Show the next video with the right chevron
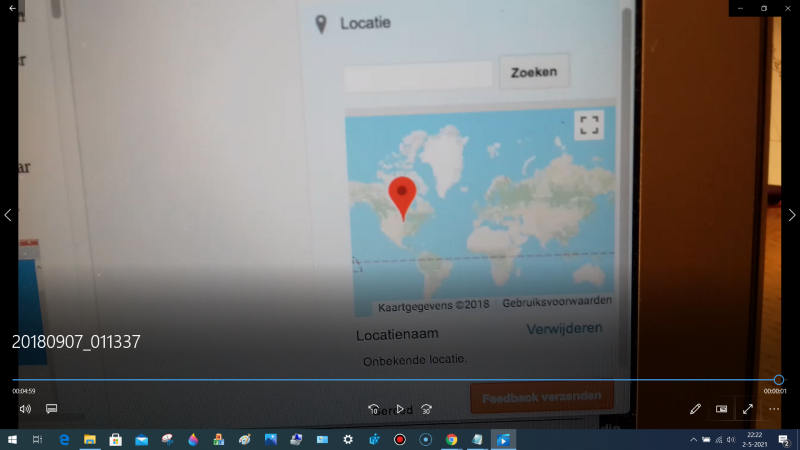Image resolution: width=800 pixels, height=450 pixels. coord(792,215)
